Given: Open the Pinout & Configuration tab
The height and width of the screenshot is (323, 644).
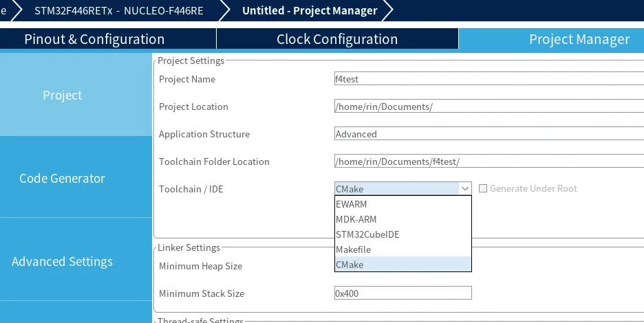Looking at the screenshot, I should (x=94, y=39).
